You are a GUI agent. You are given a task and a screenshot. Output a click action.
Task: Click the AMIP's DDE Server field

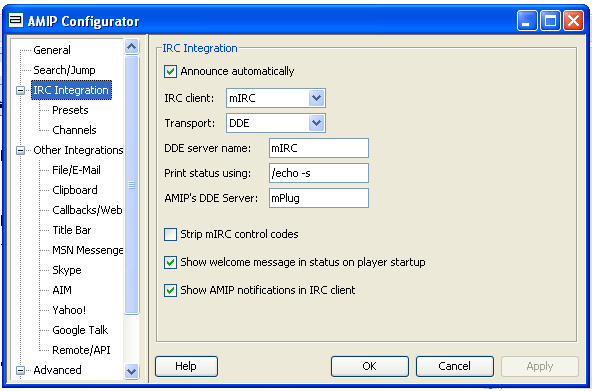(319, 198)
